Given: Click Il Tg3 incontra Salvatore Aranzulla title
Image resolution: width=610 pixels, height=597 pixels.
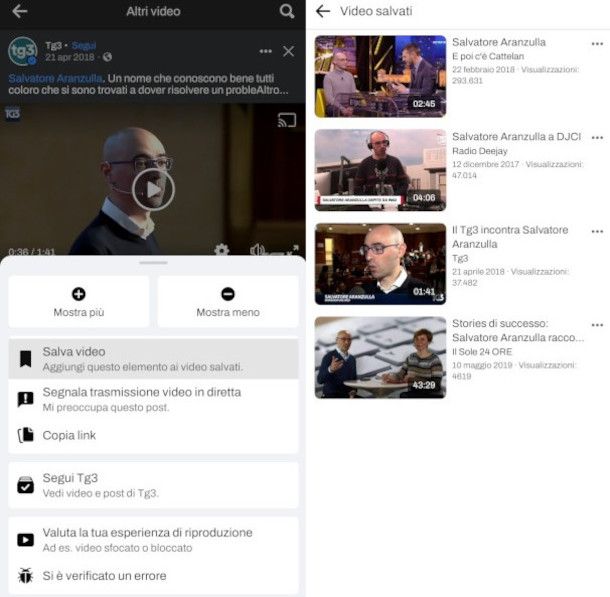Looking at the screenshot, I should 510,237.
